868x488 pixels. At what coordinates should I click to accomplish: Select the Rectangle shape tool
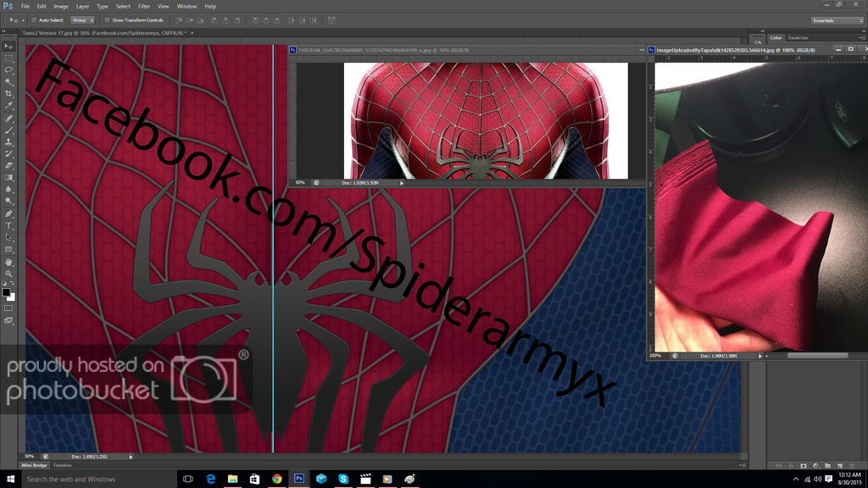pyautogui.click(x=8, y=250)
